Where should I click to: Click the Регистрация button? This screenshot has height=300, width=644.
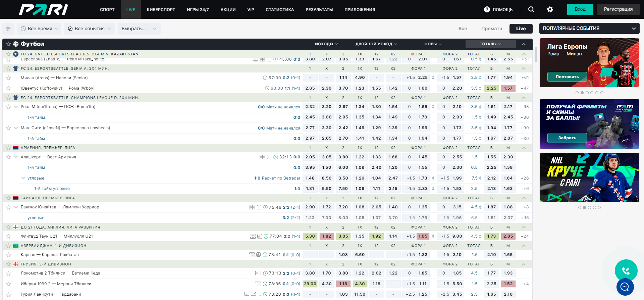[x=618, y=9]
